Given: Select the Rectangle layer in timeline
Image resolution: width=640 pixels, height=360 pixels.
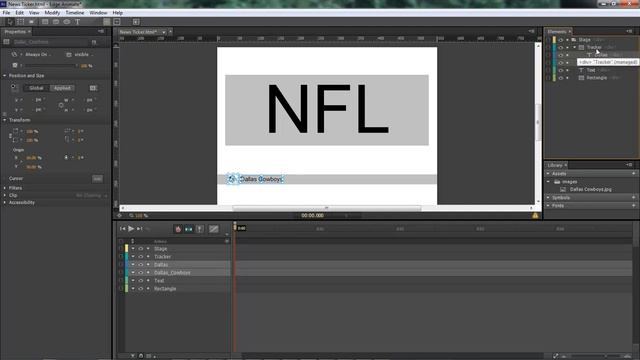Looking at the screenshot, I should click(x=165, y=289).
